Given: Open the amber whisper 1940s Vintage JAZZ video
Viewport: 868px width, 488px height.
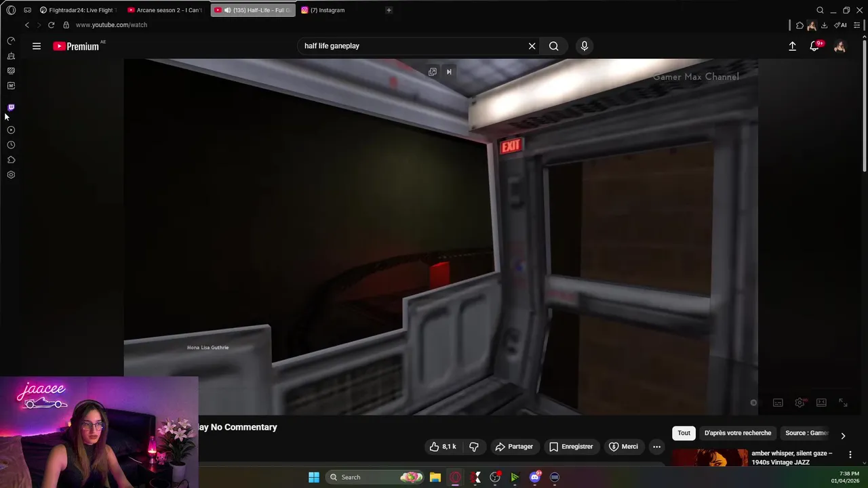Looking at the screenshot, I should point(791,457).
